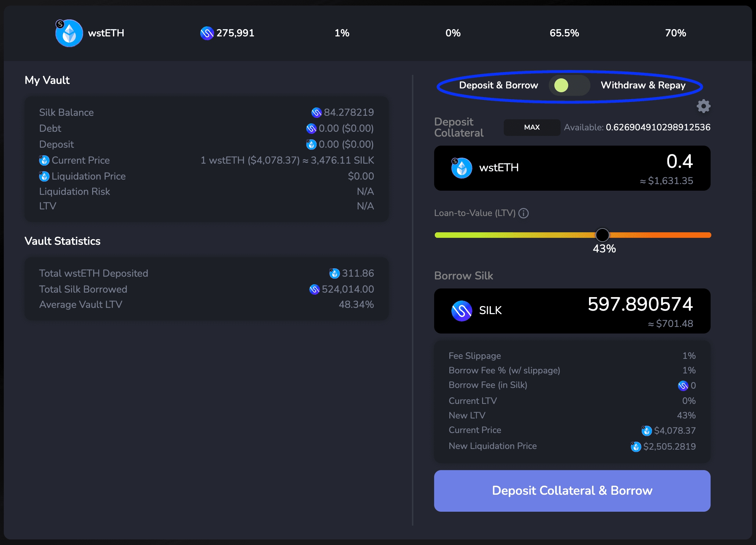Click the Silk icon beside Silk Balance value
The width and height of the screenshot is (756, 545).
[x=316, y=112]
